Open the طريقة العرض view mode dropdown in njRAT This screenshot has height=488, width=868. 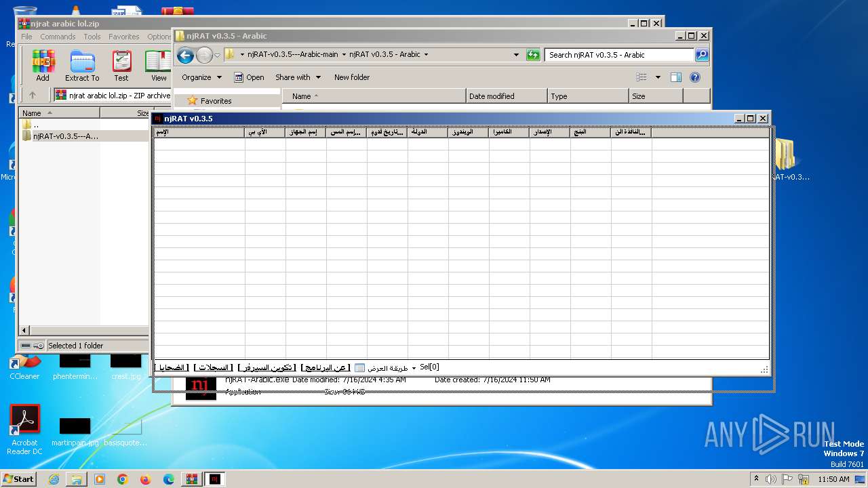coord(386,367)
